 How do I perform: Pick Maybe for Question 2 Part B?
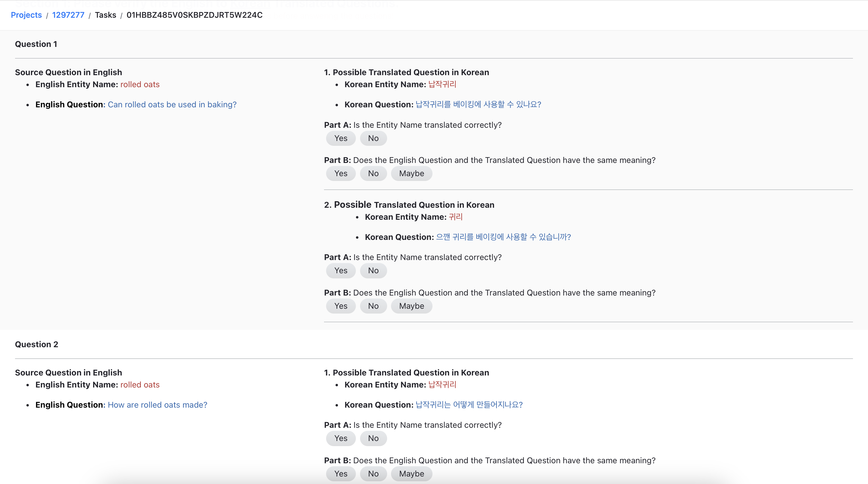coord(411,473)
